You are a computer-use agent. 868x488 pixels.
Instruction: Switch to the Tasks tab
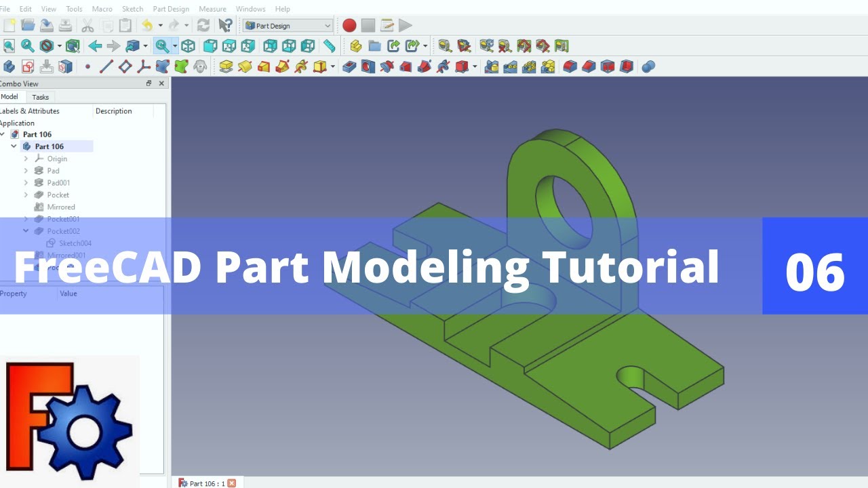click(40, 97)
